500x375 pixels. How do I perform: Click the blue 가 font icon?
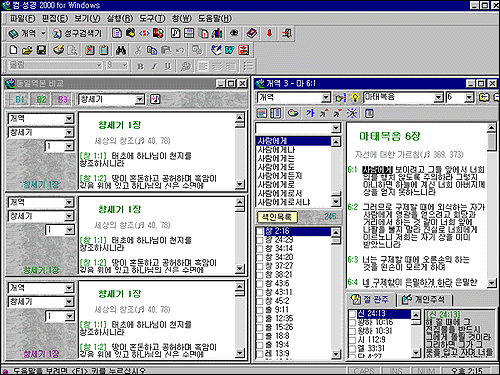(310, 113)
